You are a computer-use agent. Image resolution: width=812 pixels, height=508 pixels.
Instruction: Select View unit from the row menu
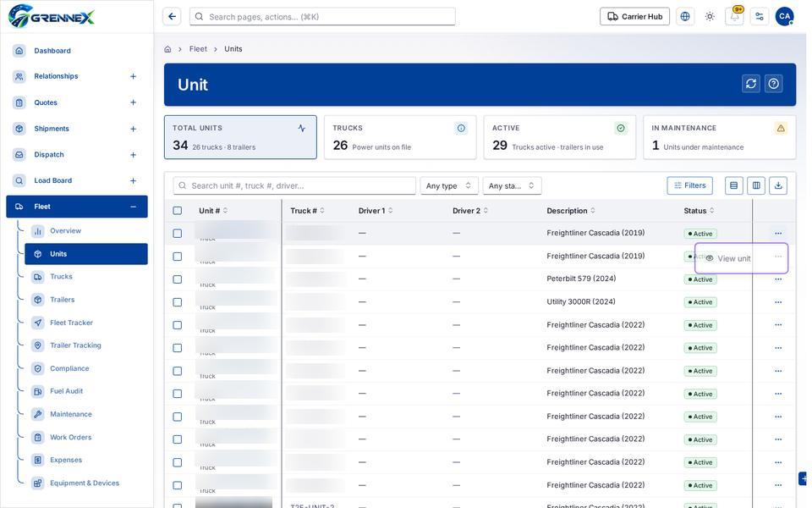click(x=741, y=258)
